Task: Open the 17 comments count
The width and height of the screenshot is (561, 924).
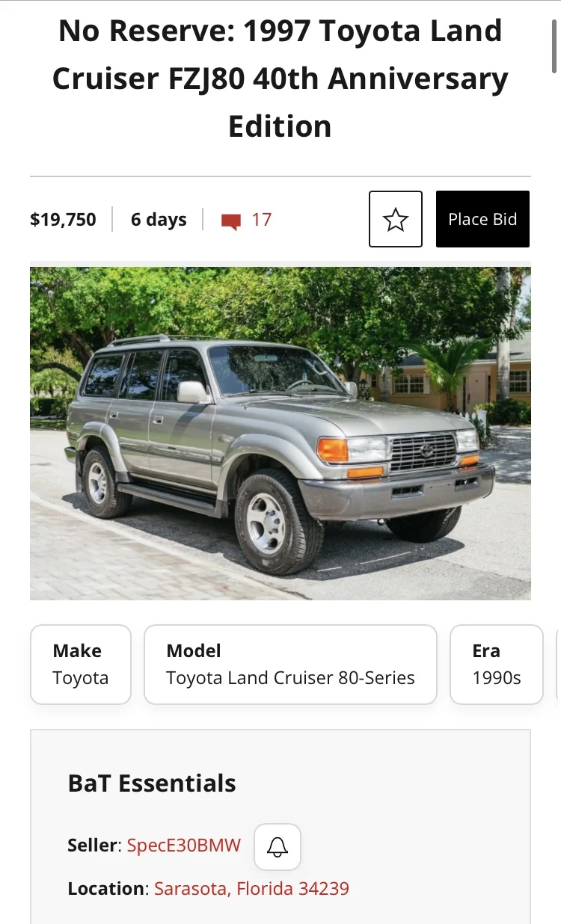Action: 261,220
